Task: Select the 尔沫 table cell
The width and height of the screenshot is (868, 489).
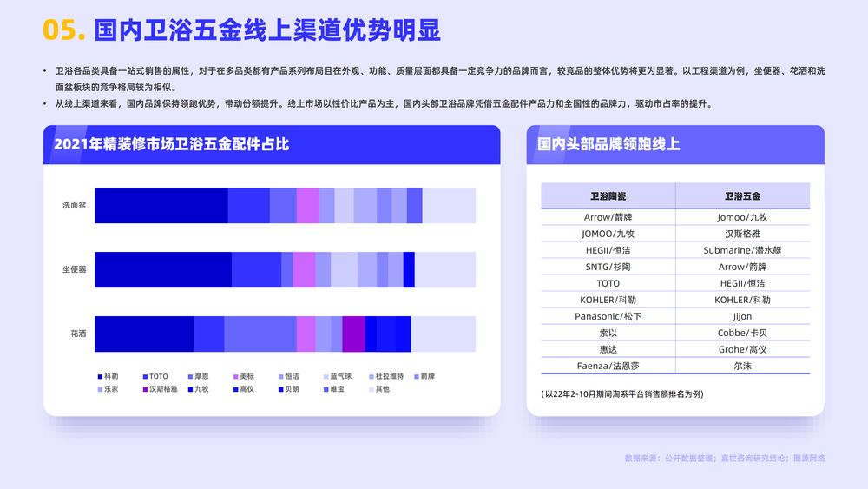Action: (x=742, y=366)
